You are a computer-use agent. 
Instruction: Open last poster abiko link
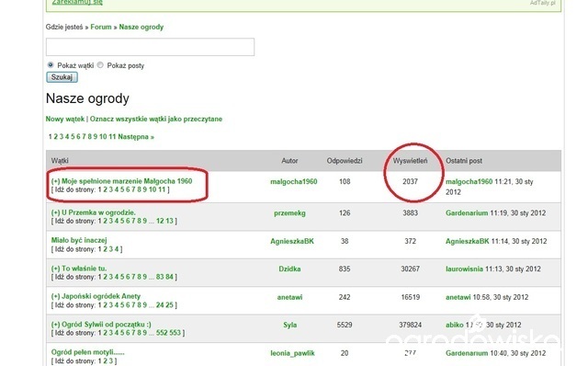455,326
